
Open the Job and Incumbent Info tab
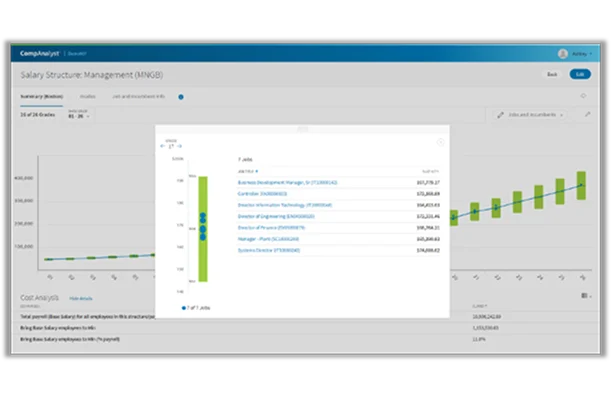(x=139, y=96)
